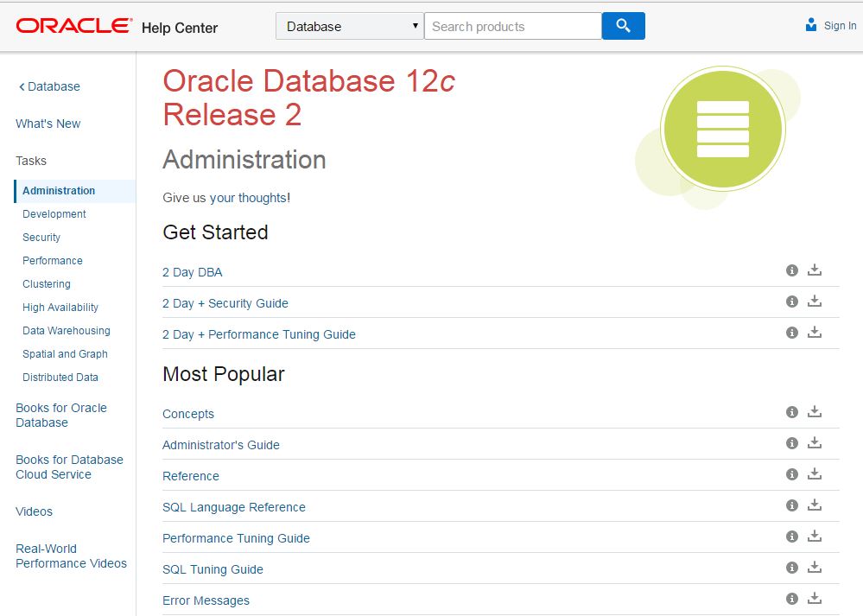Select Clustering in sidebar tasks
Image resolution: width=863 pixels, height=616 pixels.
(47, 284)
